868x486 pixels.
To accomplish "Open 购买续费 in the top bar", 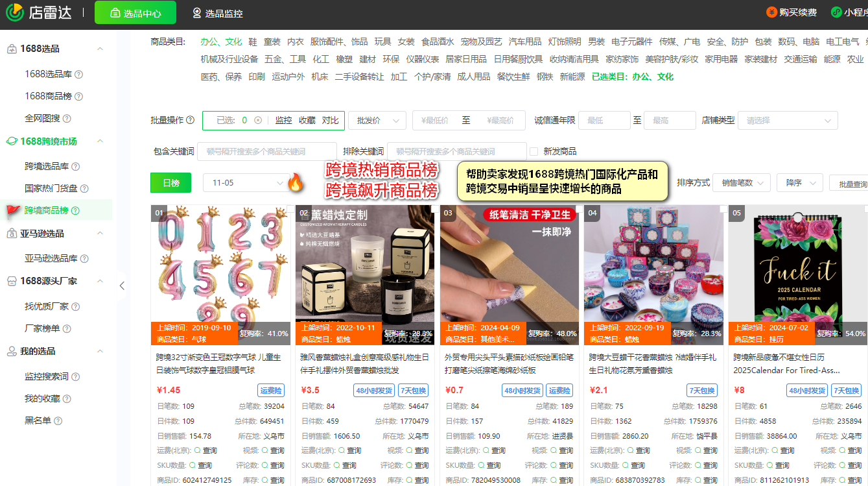I will 792,10.
